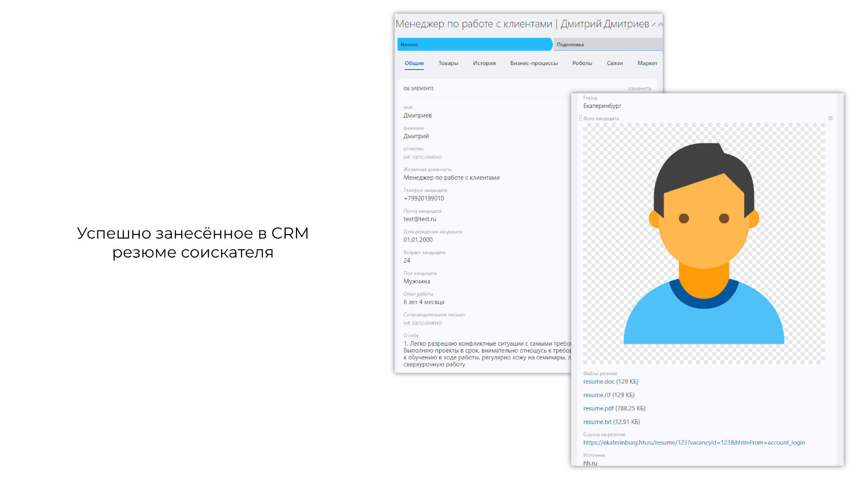Open the Роботы tab
This screenshot has height=488, width=868.
(x=582, y=63)
